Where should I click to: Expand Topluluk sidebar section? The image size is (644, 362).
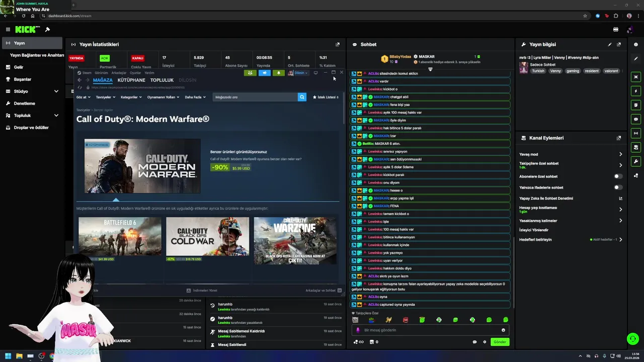(x=56, y=116)
